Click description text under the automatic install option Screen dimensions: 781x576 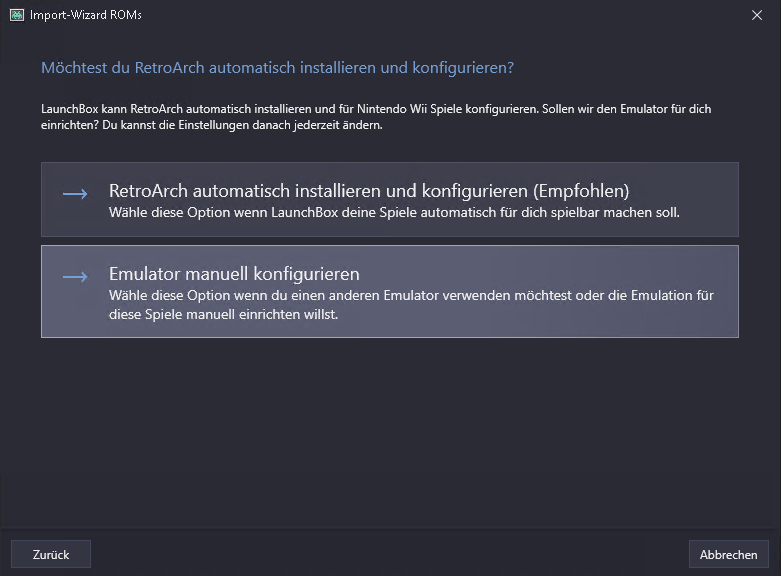(x=394, y=212)
